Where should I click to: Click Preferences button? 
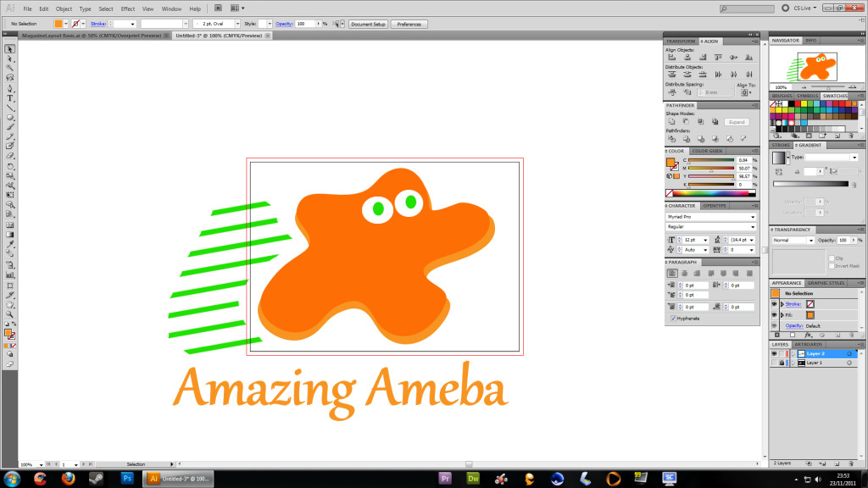coord(409,24)
